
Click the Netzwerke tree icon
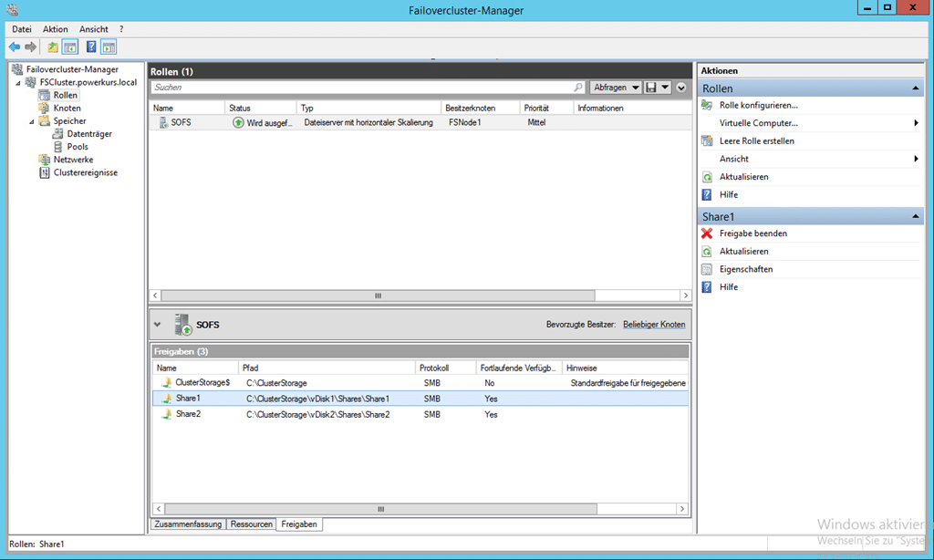click(44, 160)
